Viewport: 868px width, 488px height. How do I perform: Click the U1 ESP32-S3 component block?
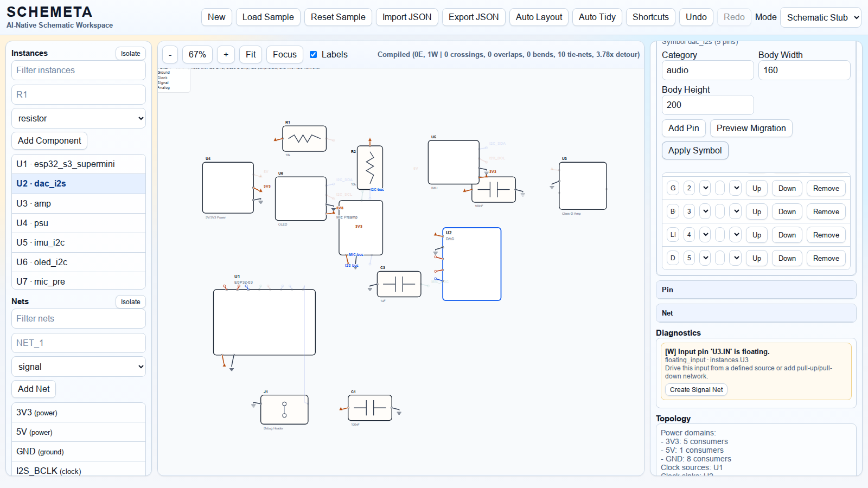pos(264,322)
